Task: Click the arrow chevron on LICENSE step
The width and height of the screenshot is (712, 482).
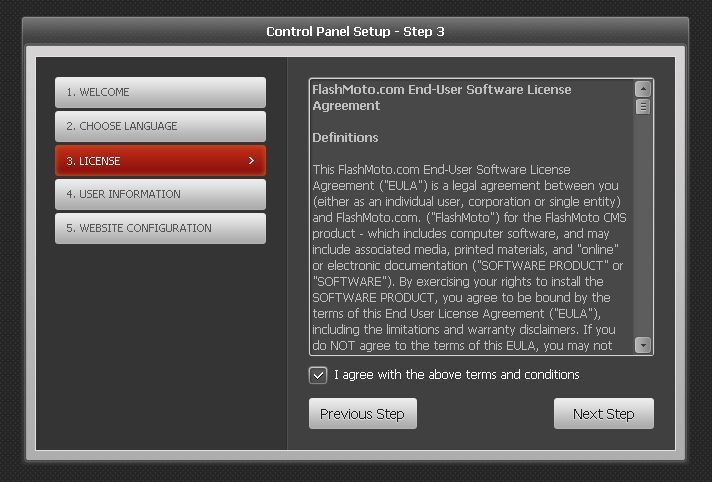Action: 251,160
